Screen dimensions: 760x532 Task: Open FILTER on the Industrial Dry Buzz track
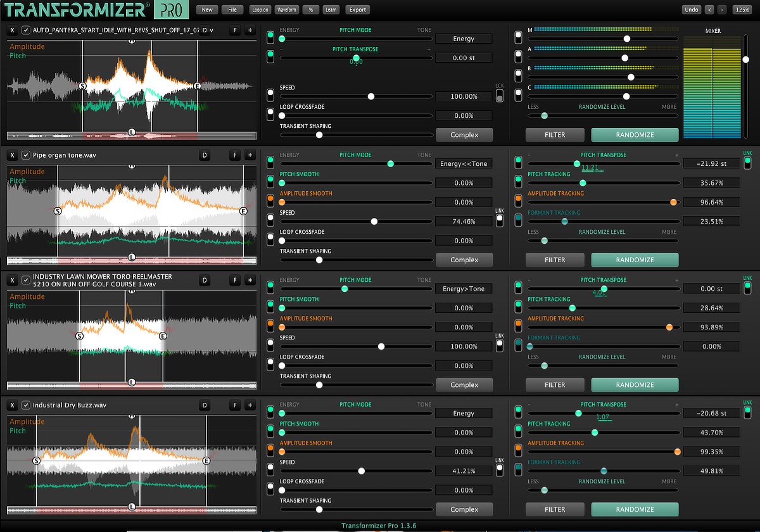(x=555, y=509)
